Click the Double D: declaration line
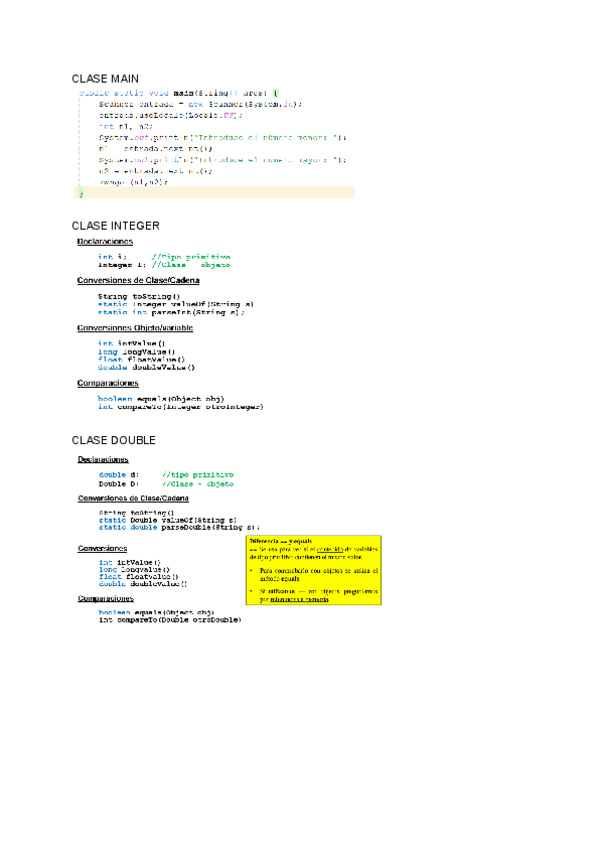The image size is (600, 848). pos(119,483)
